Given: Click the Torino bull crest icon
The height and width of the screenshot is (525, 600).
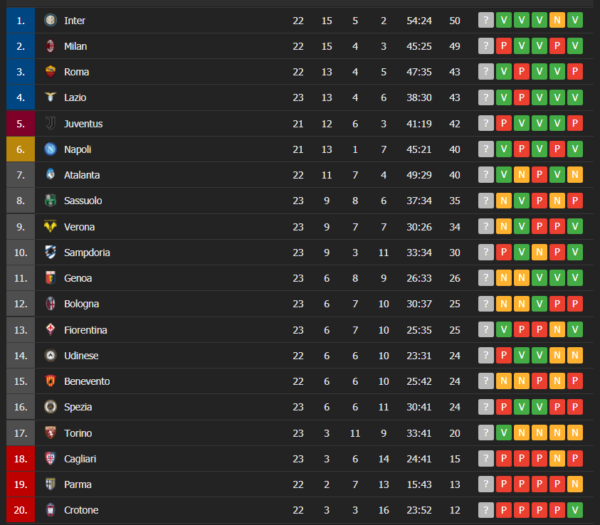Looking at the screenshot, I should (x=50, y=433).
